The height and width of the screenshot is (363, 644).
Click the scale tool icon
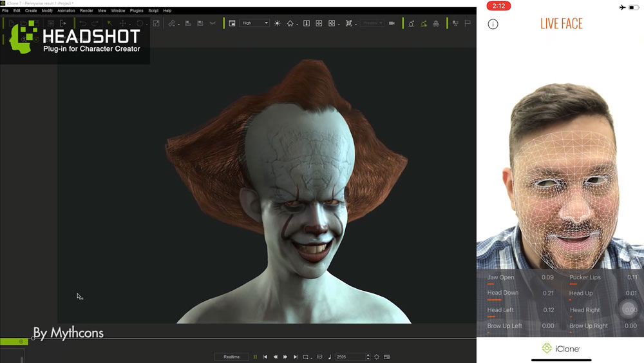click(x=156, y=23)
